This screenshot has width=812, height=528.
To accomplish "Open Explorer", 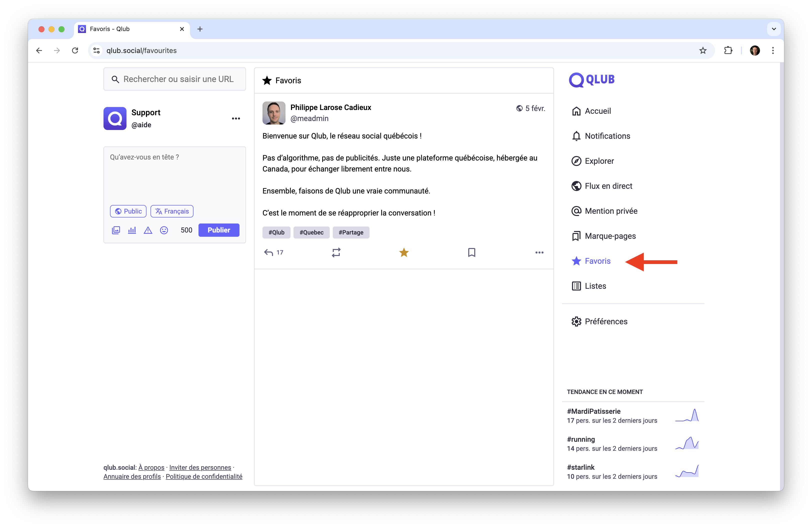I will point(592,161).
